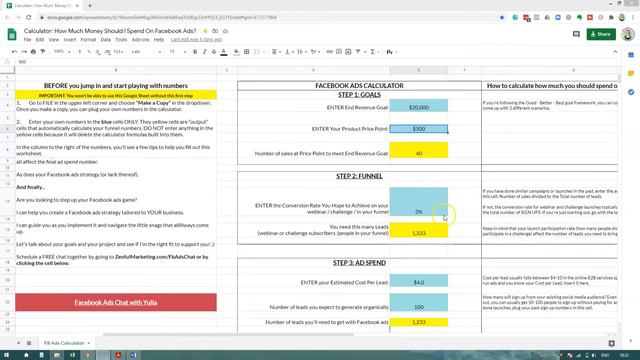Reload the browser page
Viewport: 640px width, 360px height.
click(29, 18)
